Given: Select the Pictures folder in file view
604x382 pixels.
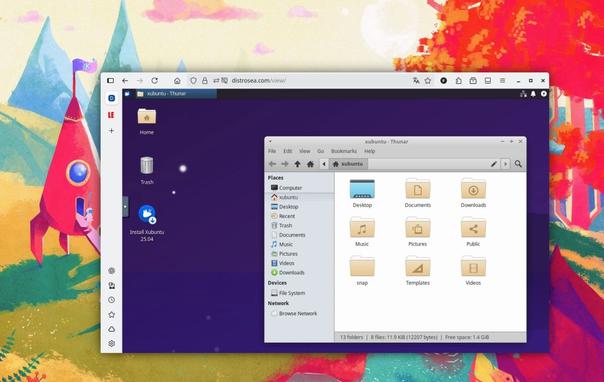Looking at the screenshot, I should [x=418, y=232].
